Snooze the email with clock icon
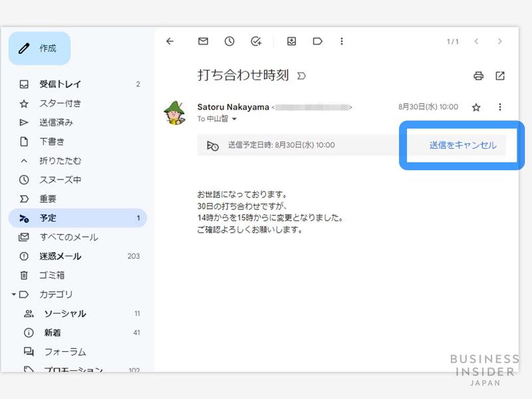 click(229, 41)
